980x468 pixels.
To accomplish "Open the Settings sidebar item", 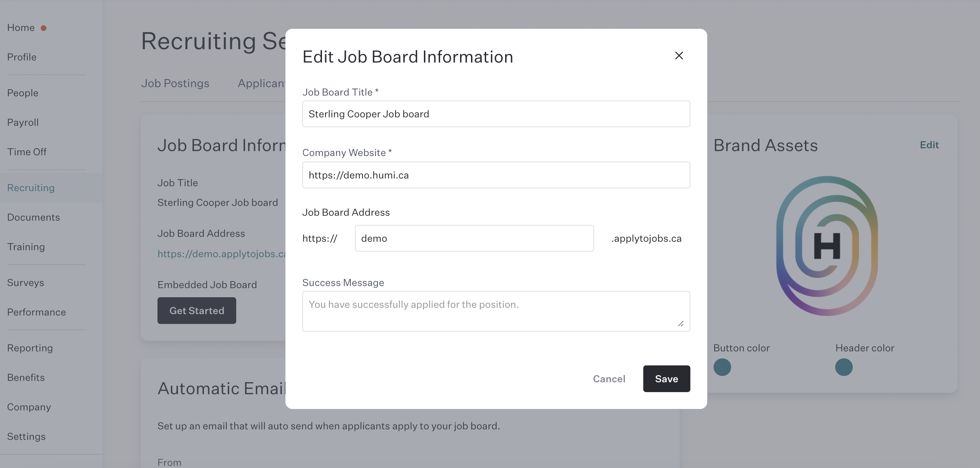I will [26, 436].
